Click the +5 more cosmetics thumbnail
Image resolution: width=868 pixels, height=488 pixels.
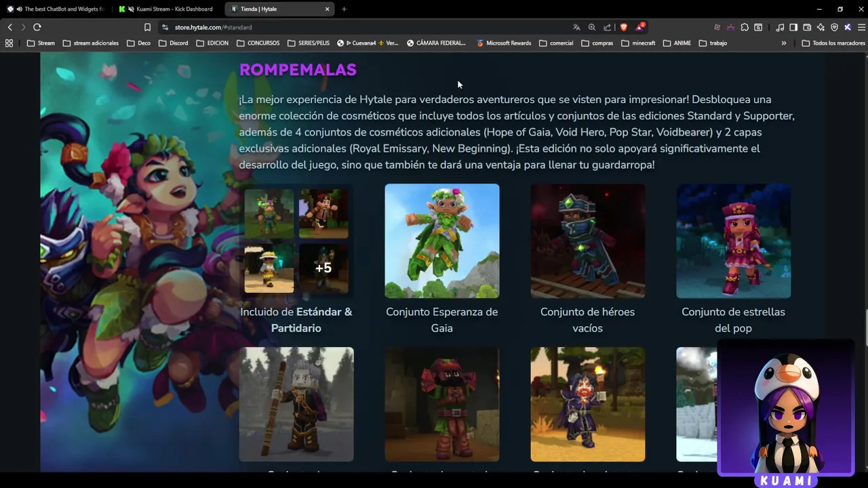click(323, 268)
